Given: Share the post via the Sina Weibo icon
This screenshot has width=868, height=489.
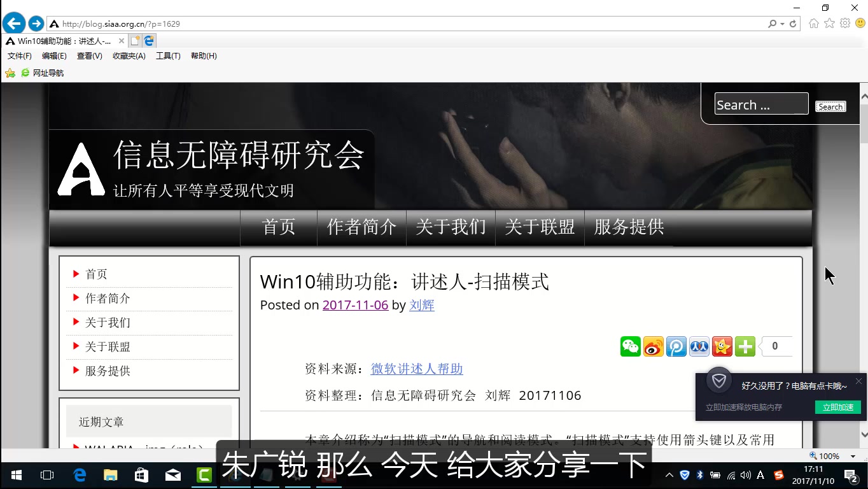Looking at the screenshot, I should tap(654, 346).
